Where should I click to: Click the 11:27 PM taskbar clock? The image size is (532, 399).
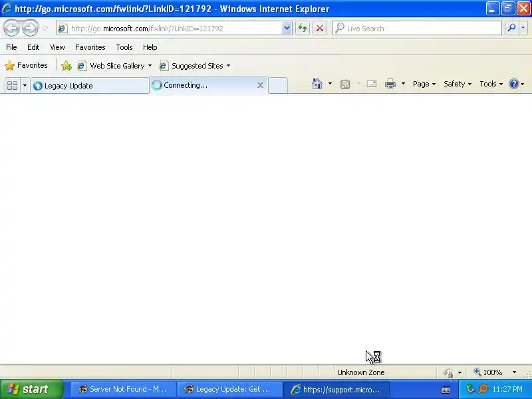(507, 389)
